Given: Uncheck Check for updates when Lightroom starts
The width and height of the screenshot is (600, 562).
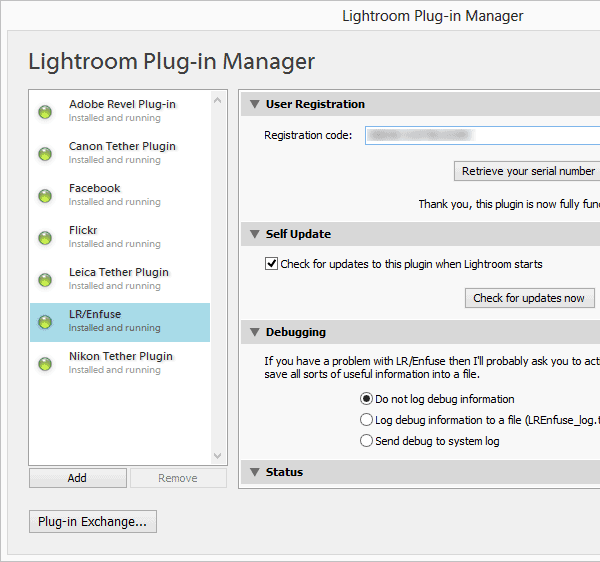Looking at the screenshot, I should click(271, 264).
